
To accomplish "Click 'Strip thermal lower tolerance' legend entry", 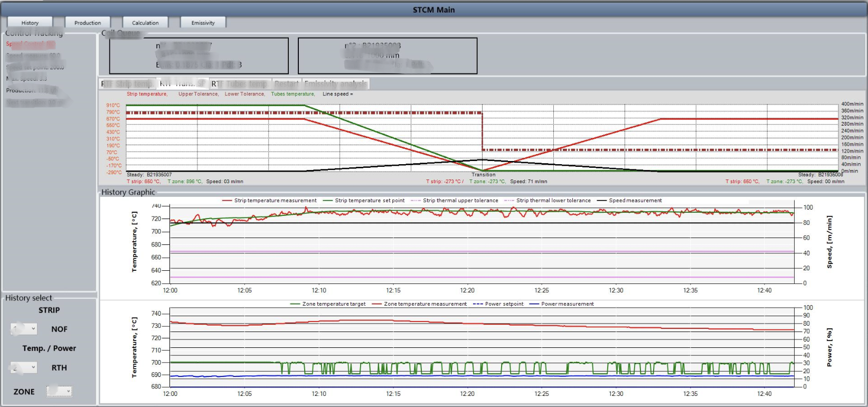I will 548,201.
